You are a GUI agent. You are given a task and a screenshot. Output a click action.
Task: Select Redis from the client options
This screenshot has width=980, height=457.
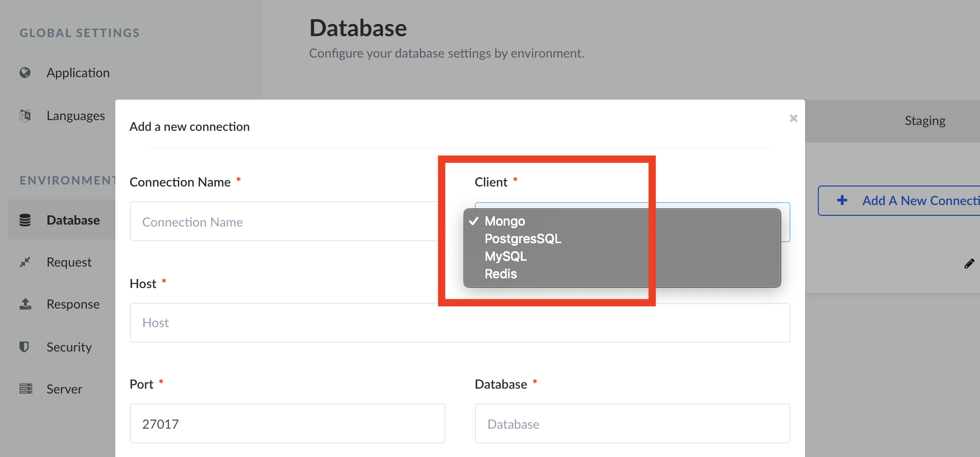point(622,274)
